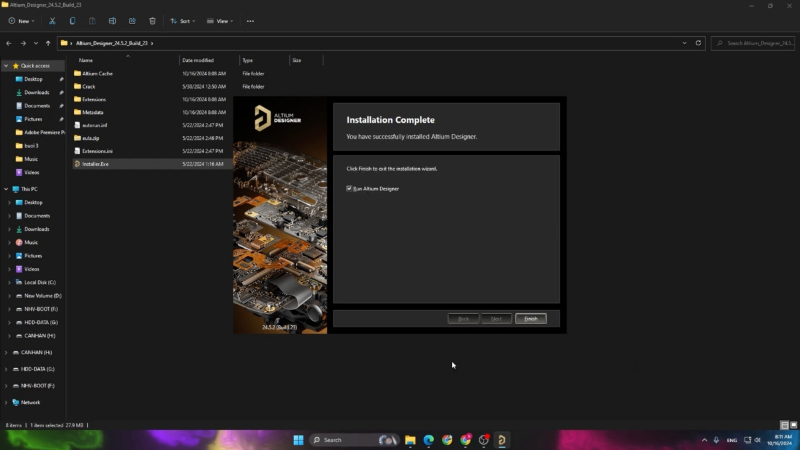Viewport: 800px width, 450px height.
Task: Click the Finish button in the installer
Action: pos(531,318)
